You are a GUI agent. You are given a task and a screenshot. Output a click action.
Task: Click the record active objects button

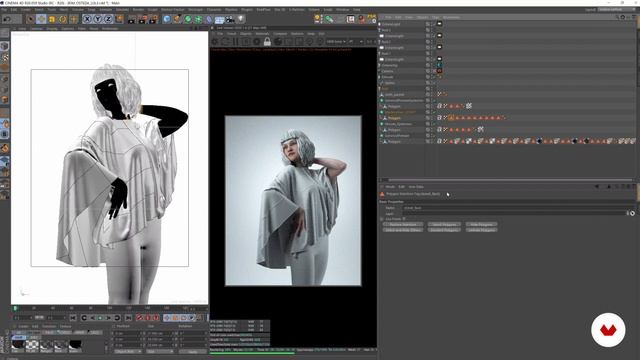pos(140,318)
